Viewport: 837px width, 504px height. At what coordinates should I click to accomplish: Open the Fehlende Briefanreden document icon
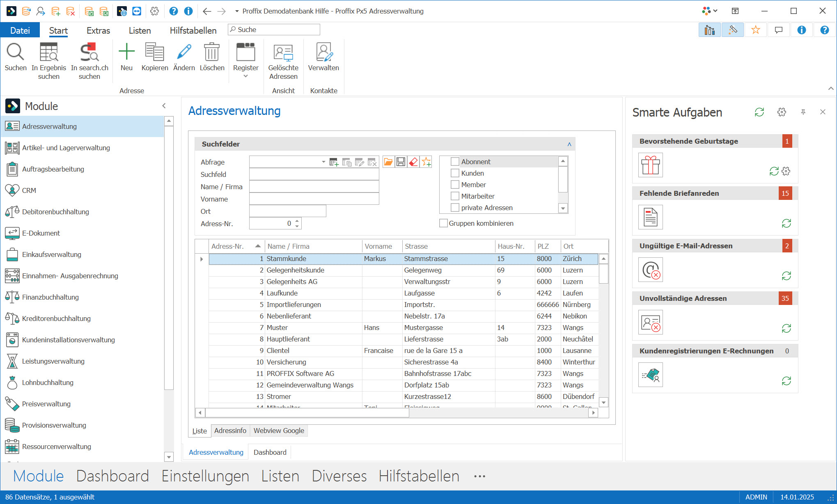[651, 217]
